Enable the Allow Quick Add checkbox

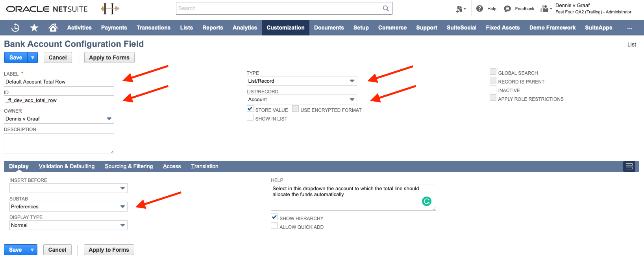pyautogui.click(x=274, y=226)
